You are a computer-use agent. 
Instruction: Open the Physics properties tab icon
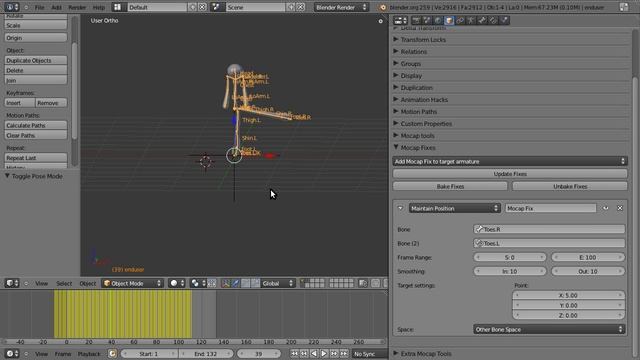504,20
